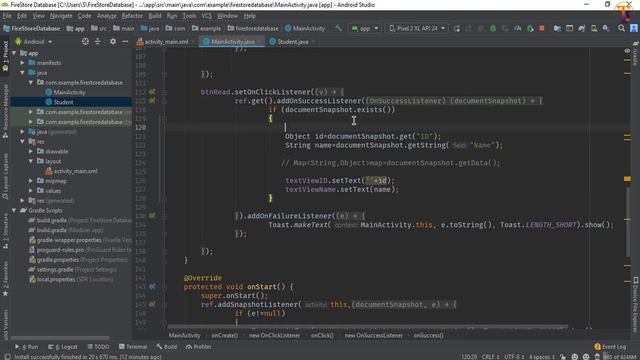Open Project panel settings gear
640x360 pixels.
[113, 42]
